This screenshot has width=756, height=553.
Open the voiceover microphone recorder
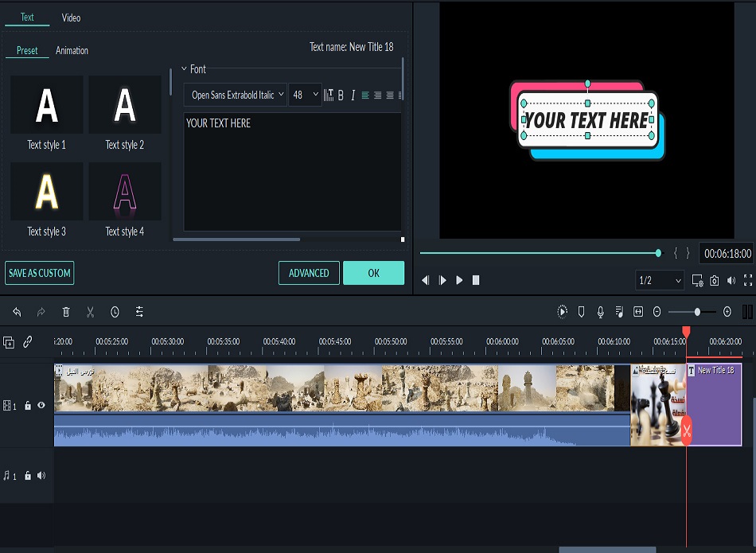pos(600,312)
